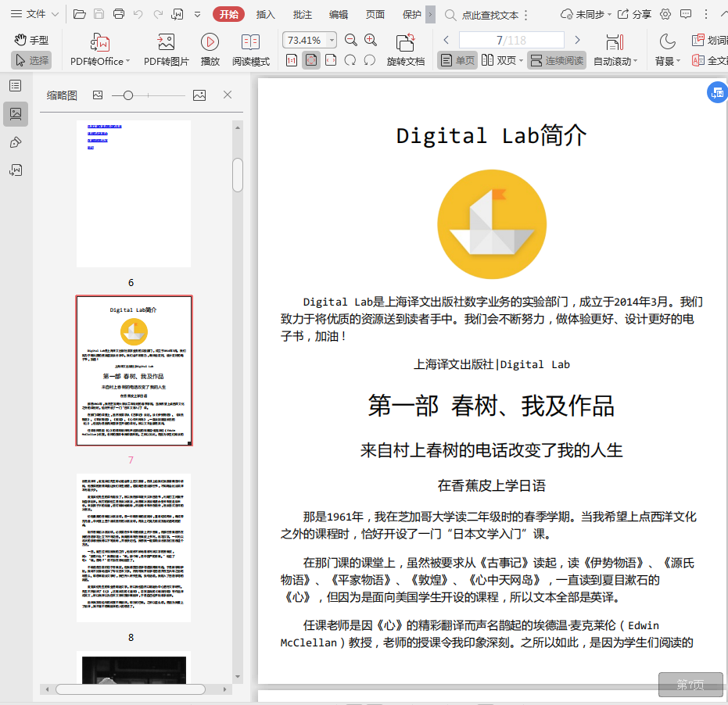The height and width of the screenshot is (705, 728).
Task: Open the 73.41% zoom level dropdown
Action: (332, 40)
